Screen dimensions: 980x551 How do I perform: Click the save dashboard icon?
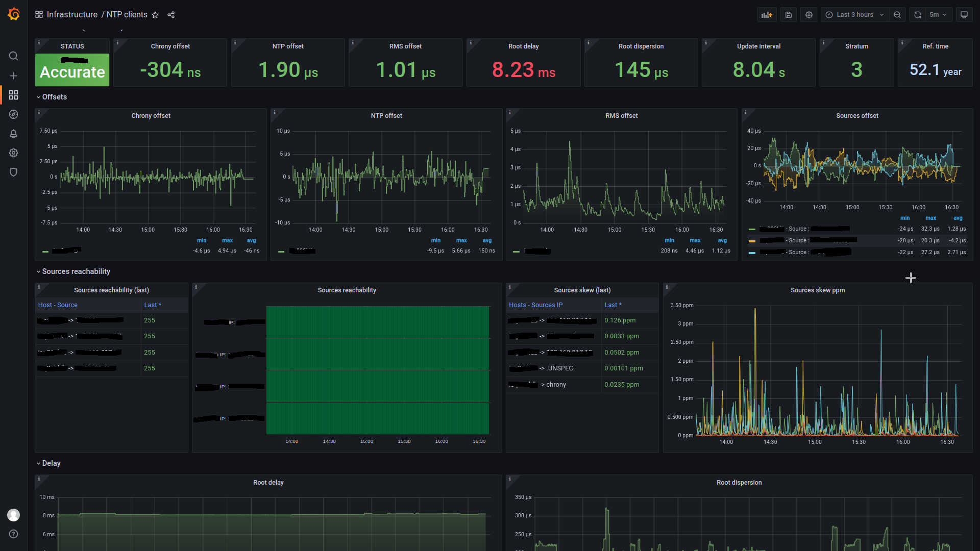(788, 15)
